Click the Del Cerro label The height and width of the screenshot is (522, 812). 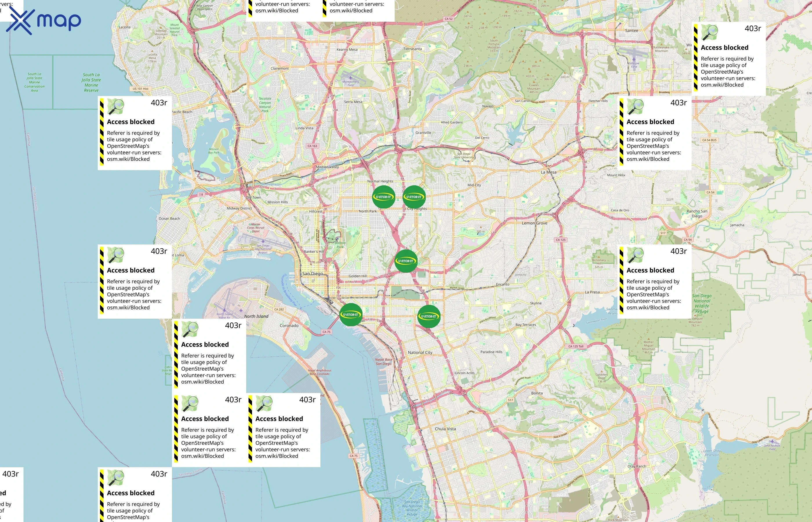click(x=482, y=138)
